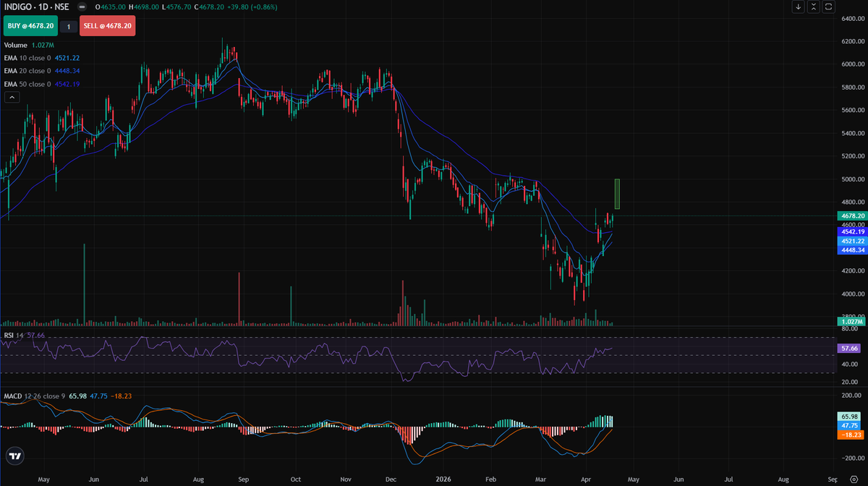This screenshot has width=868, height=486.
Task: Click the 80.00 level on RSI scale
Action: (851, 329)
